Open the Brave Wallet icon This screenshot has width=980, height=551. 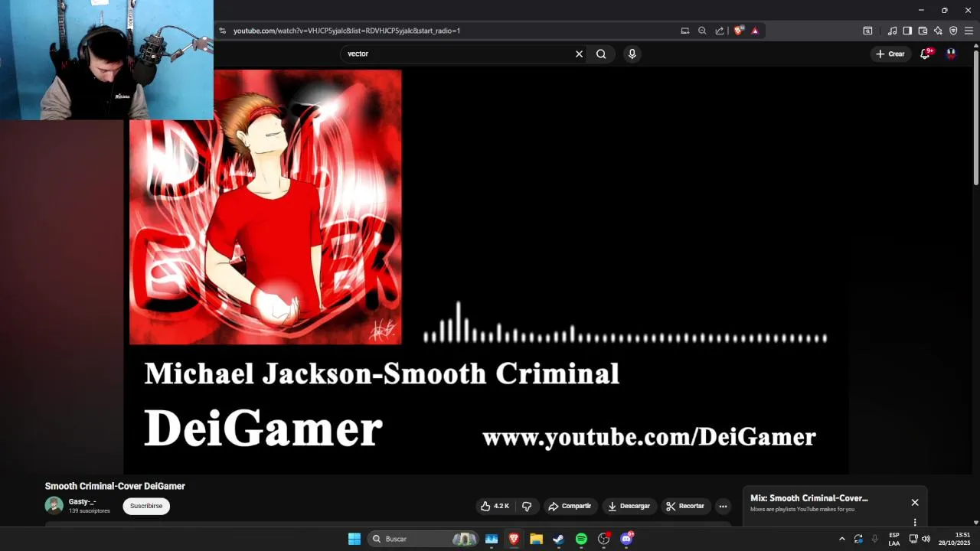[923, 31]
